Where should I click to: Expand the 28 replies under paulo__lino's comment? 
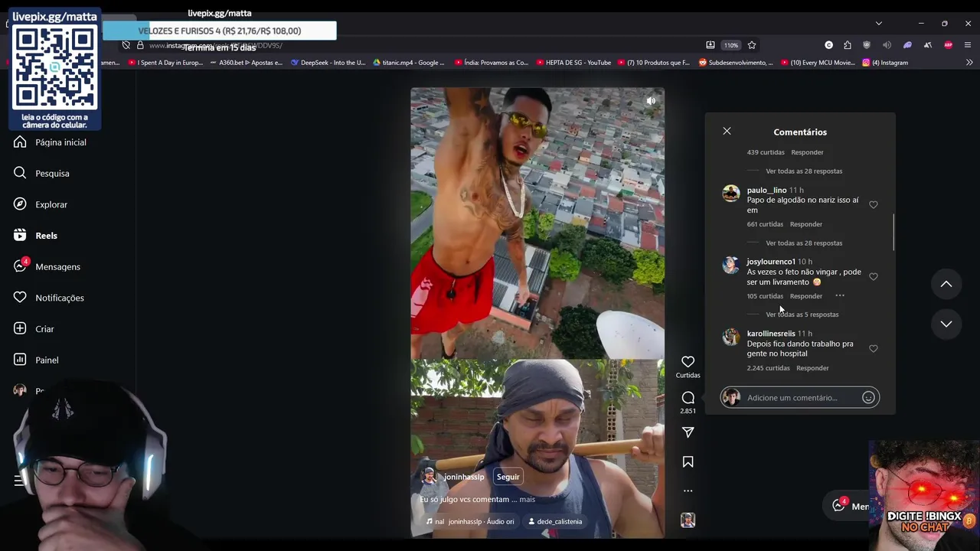click(804, 243)
